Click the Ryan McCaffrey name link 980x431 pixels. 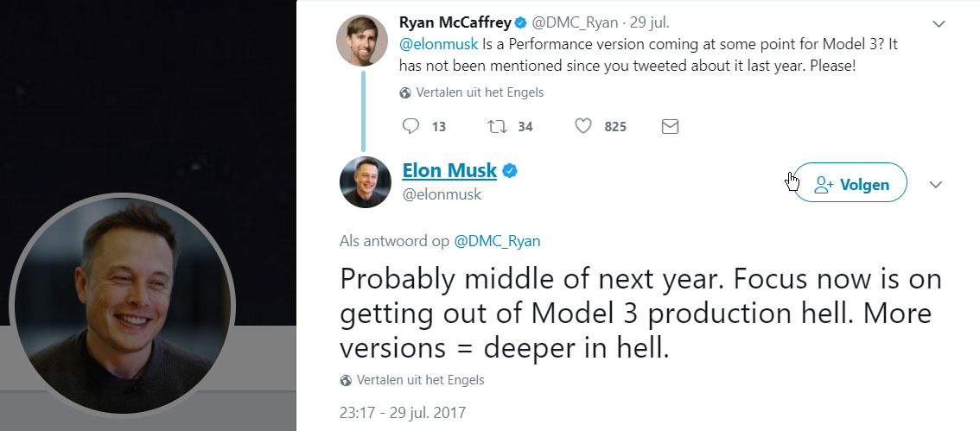tap(455, 22)
